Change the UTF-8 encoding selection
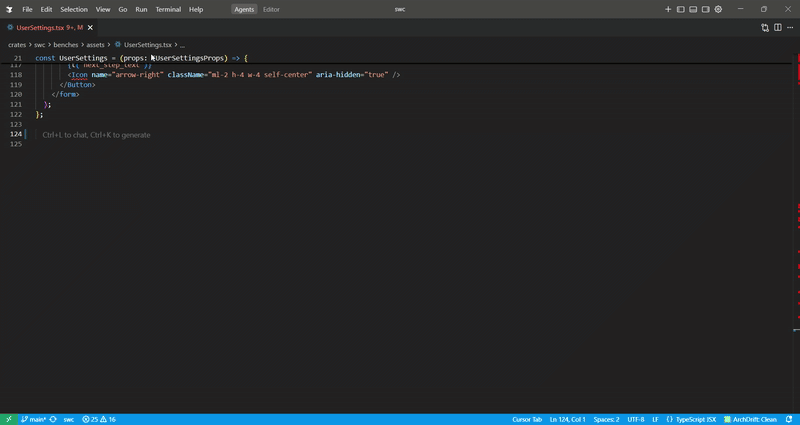 tap(636, 419)
